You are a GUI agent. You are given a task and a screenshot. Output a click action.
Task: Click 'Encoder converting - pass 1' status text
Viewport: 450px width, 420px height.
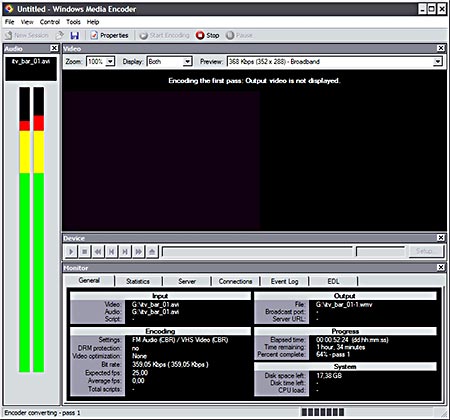point(42,413)
